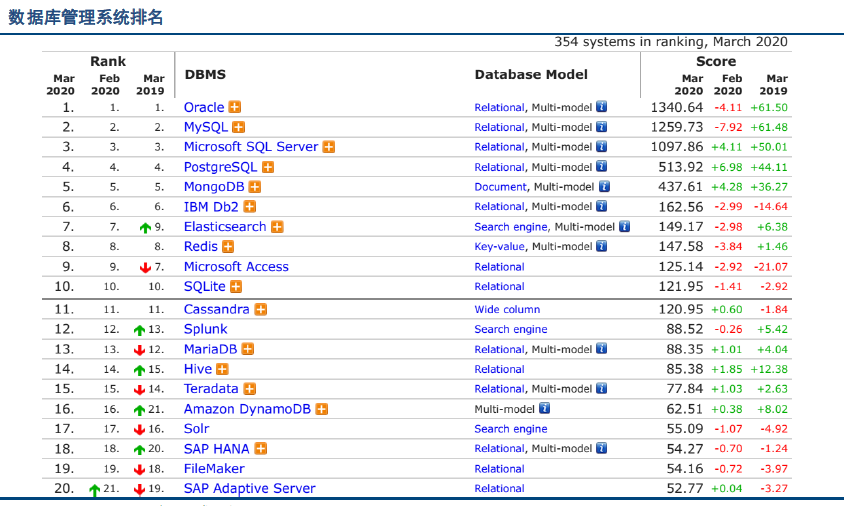Click Relational link in FileMaker row
Screen dimensions: 844x506
point(500,469)
